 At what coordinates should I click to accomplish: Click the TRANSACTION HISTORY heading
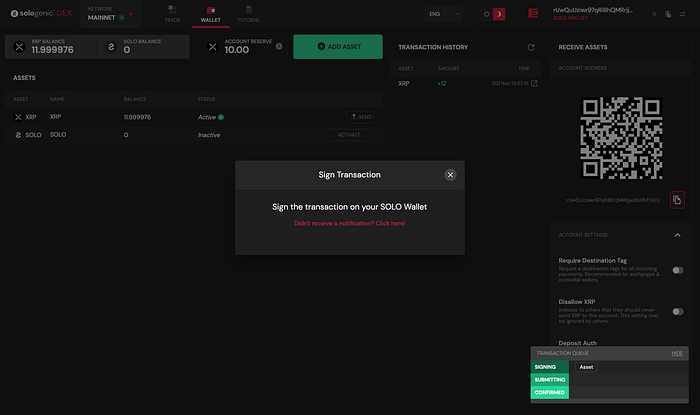click(433, 47)
